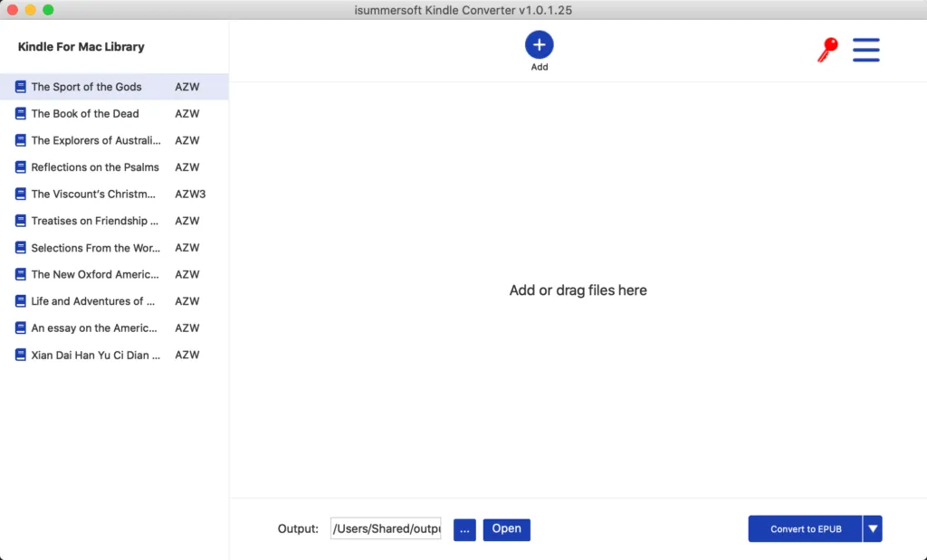The height and width of the screenshot is (560, 927).
Task: Click the Convert to EPUB button
Action: coord(805,528)
